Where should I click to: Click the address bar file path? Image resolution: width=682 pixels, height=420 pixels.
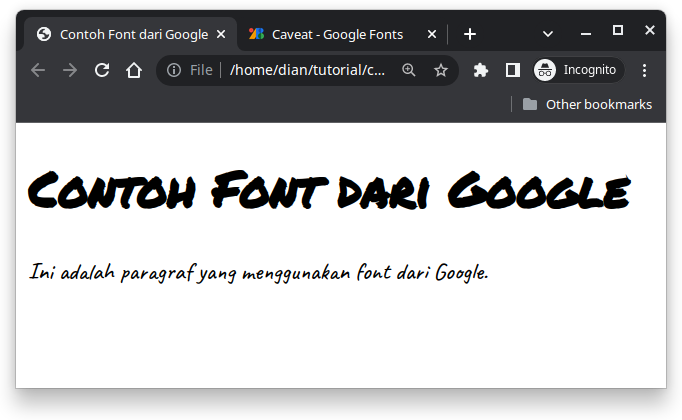pyautogui.click(x=307, y=70)
